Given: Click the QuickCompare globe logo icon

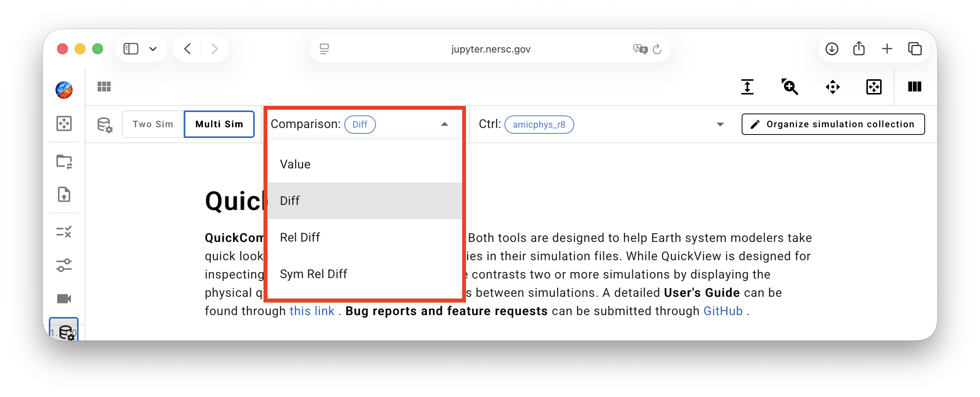Looking at the screenshot, I should (x=64, y=90).
